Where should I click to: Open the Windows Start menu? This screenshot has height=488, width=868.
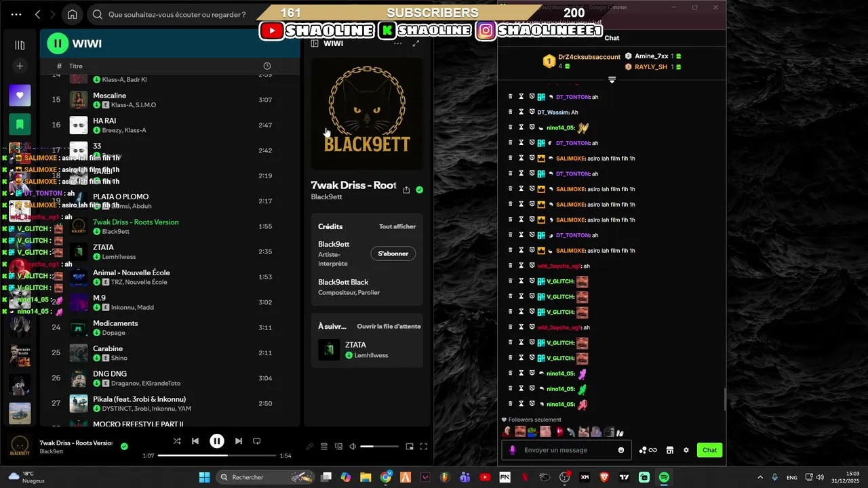204,477
